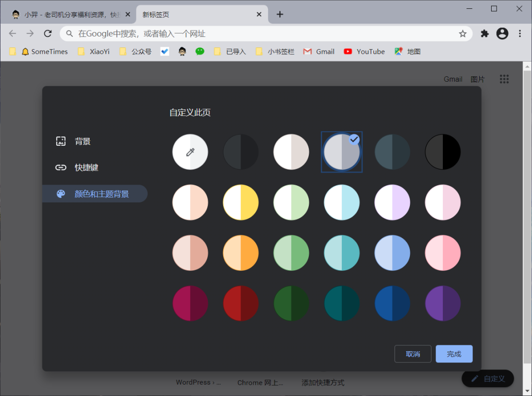Click the 完成 button to confirm
The image size is (532, 396).
454,354
